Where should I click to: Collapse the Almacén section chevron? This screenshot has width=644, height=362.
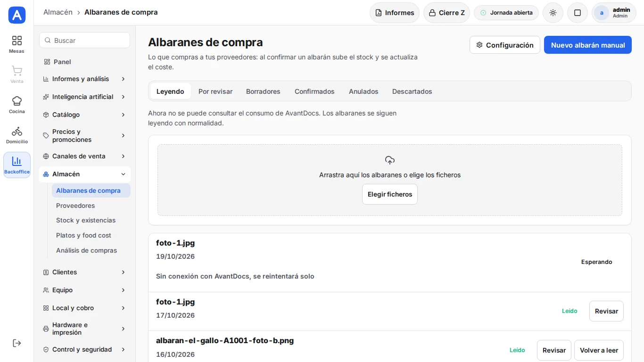[123, 174]
